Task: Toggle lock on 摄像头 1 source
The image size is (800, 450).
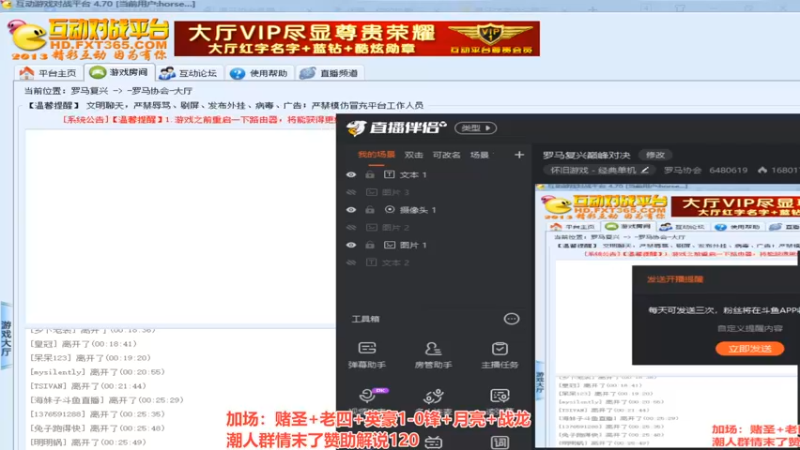Action: pyautogui.click(x=370, y=210)
